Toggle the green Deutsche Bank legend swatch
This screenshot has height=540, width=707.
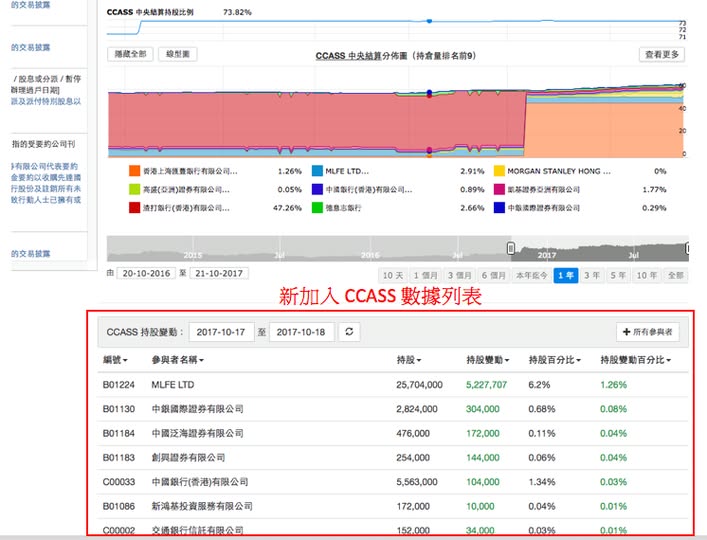click(317, 208)
